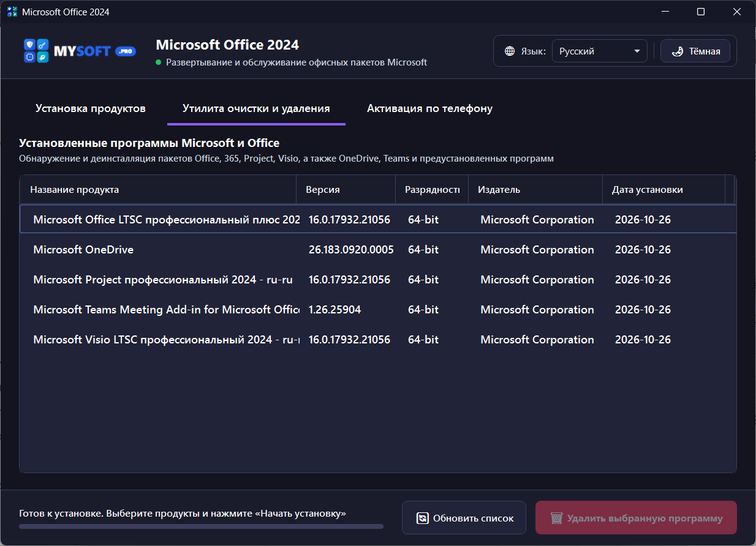Sort by Дата установки column header
Screen dimensions: 756x546
coord(663,190)
